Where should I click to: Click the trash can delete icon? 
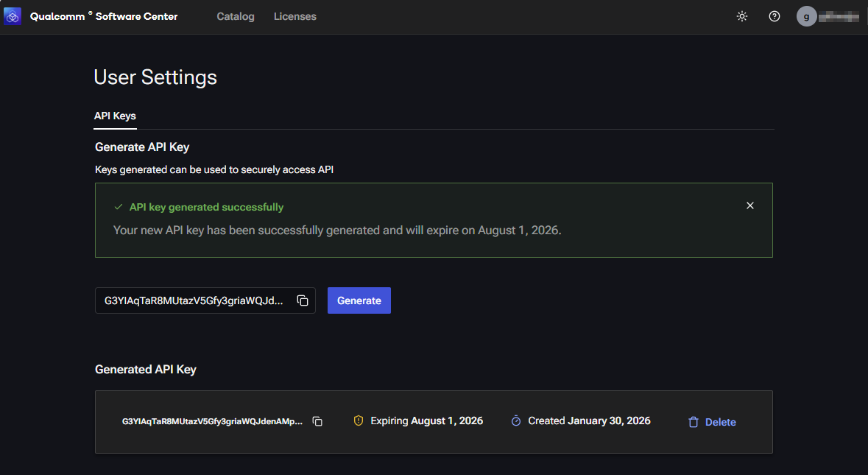[x=693, y=422]
